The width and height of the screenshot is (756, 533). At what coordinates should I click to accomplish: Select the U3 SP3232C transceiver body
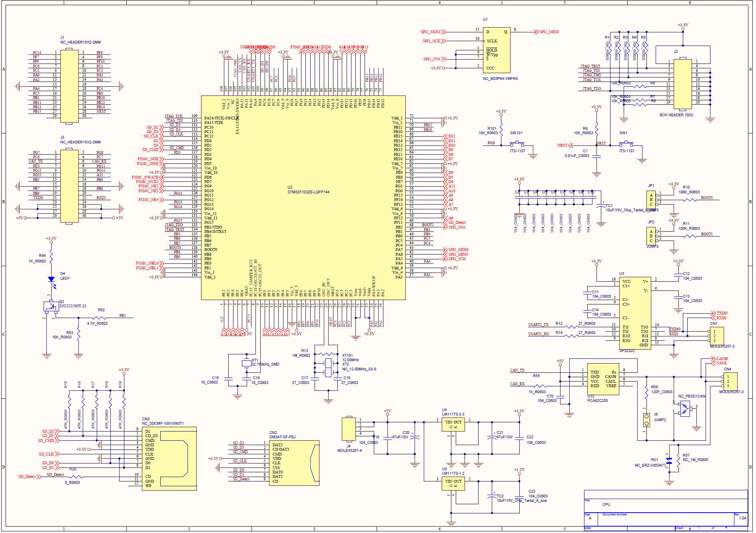(x=635, y=313)
